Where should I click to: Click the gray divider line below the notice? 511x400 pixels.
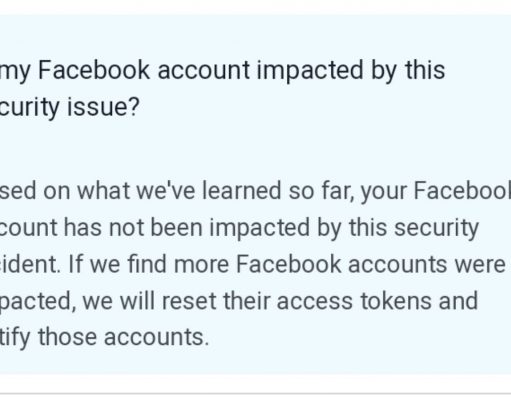click(x=255, y=394)
